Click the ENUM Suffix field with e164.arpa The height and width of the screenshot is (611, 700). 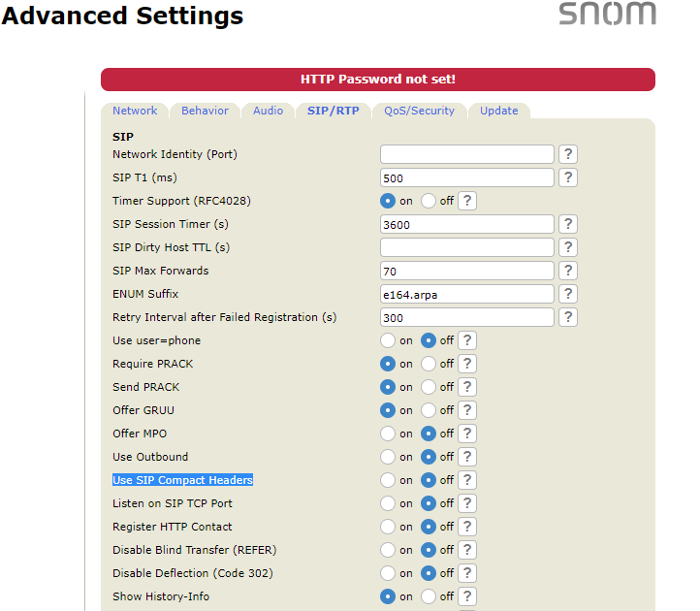coord(467,294)
